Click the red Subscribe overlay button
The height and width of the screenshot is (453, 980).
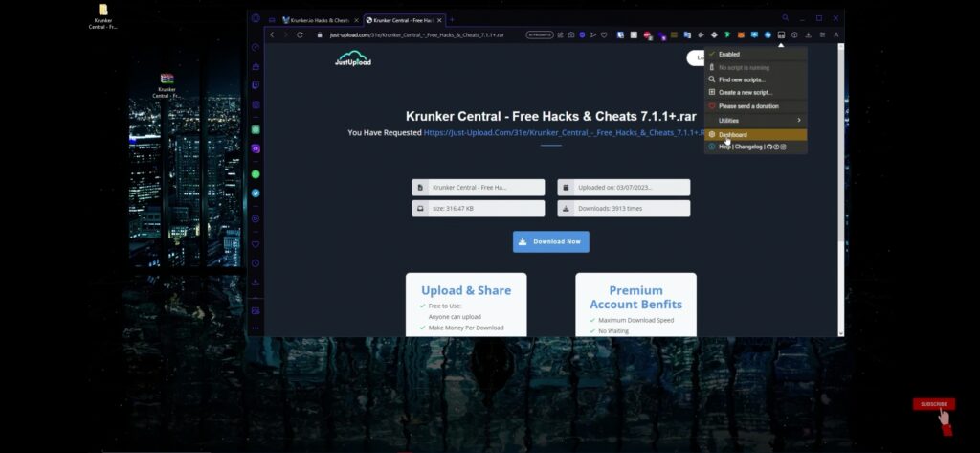934,404
